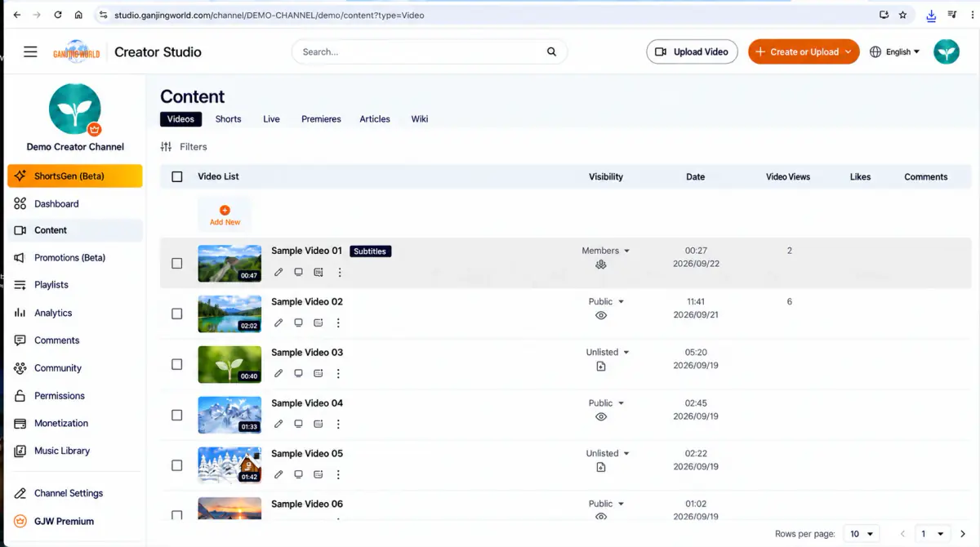Open Public visibility dropdown for Sample Video 04
The width and height of the screenshot is (980, 547).
coord(606,402)
